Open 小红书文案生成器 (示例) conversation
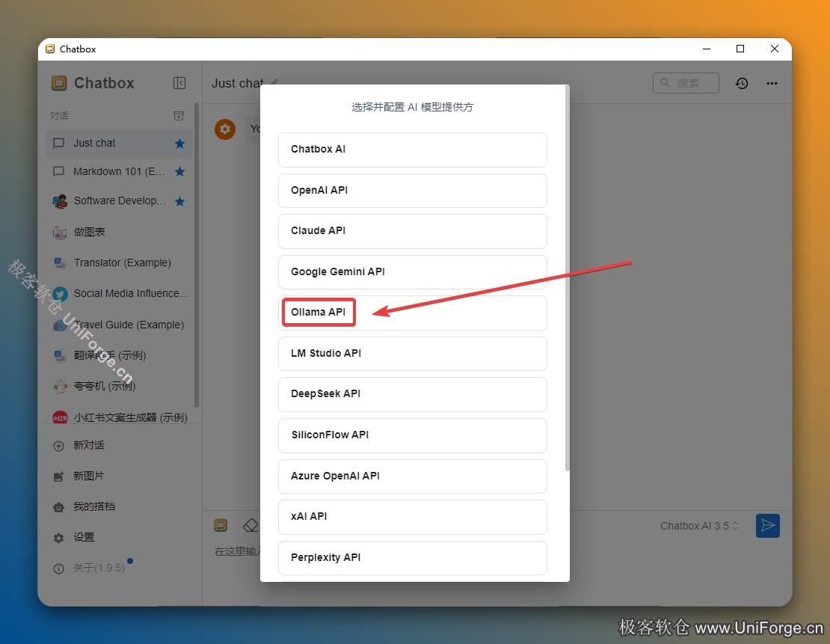This screenshot has height=644, width=830. coord(119,417)
